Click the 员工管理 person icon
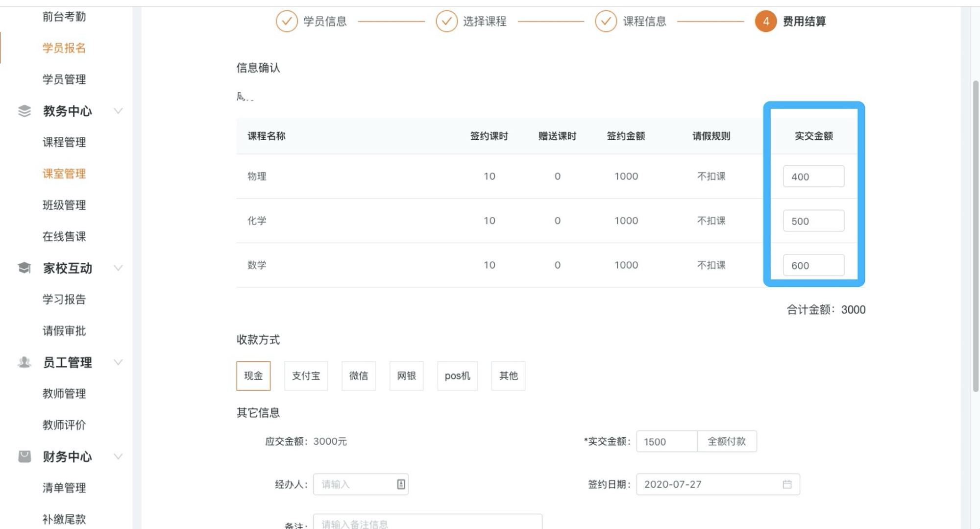The height and width of the screenshot is (529, 980). coord(24,362)
